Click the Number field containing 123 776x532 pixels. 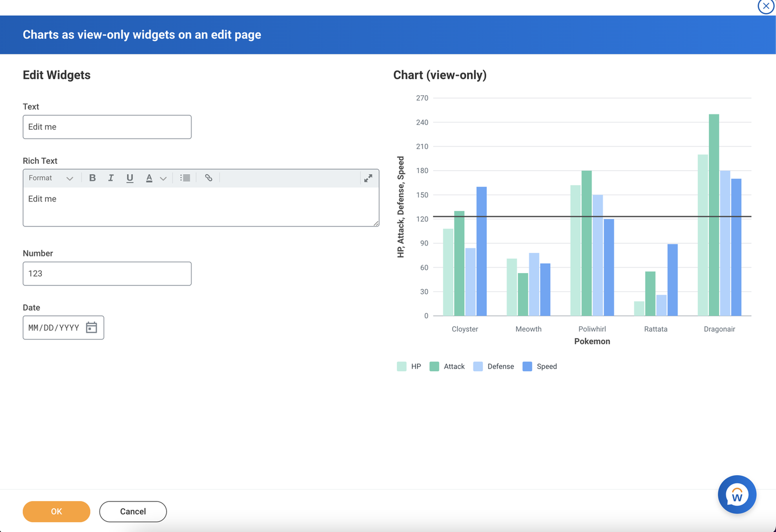coord(107,273)
